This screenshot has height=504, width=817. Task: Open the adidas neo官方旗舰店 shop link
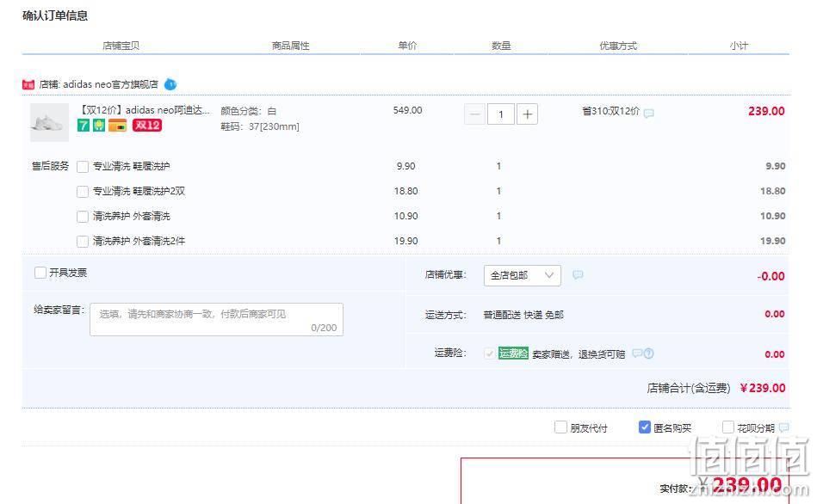tap(110, 84)
